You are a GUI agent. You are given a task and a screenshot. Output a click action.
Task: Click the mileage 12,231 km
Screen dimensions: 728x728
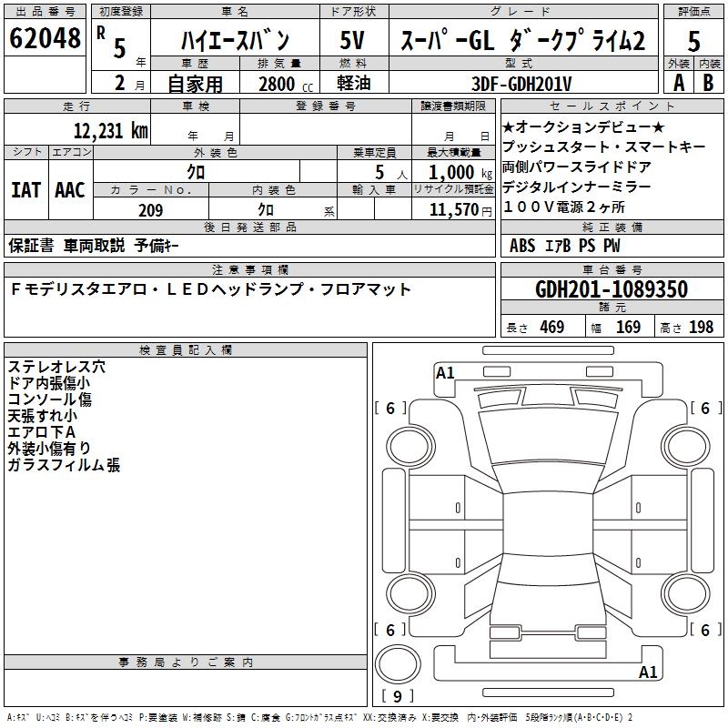(111, 130)
